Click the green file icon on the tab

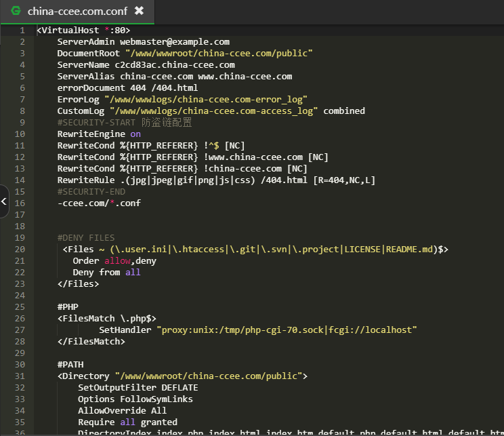coord(16,11)
